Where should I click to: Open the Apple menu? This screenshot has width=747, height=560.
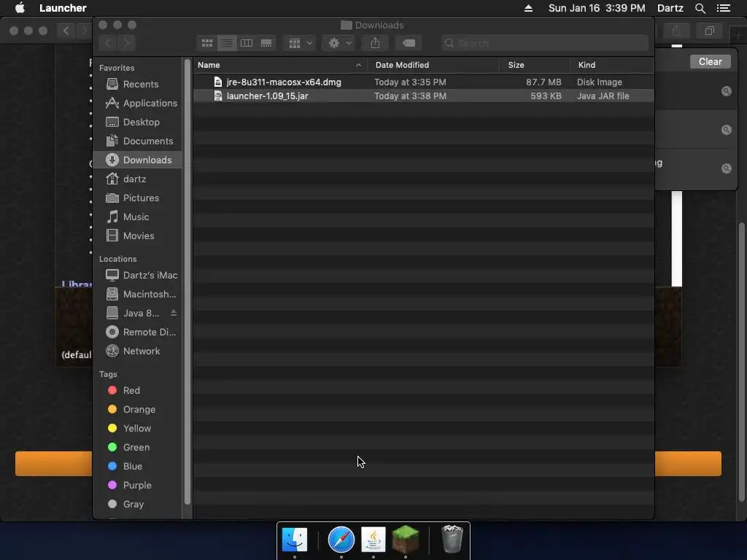20,8
